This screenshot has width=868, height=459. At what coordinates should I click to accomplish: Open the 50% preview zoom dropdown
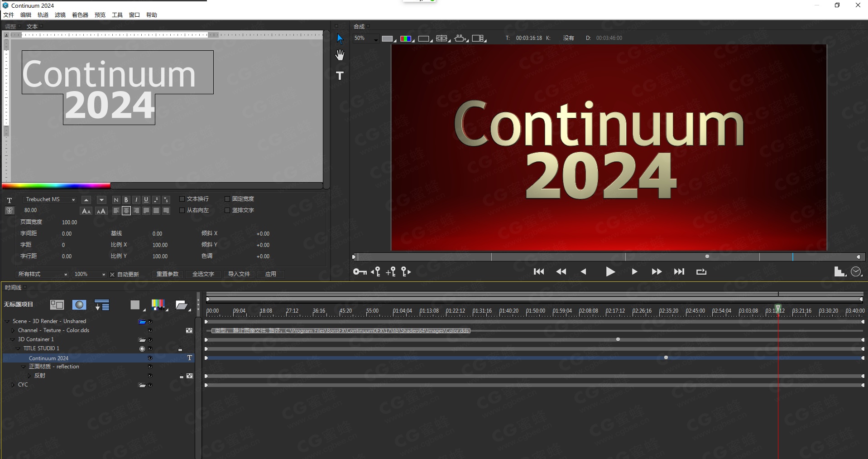[367, 39]
